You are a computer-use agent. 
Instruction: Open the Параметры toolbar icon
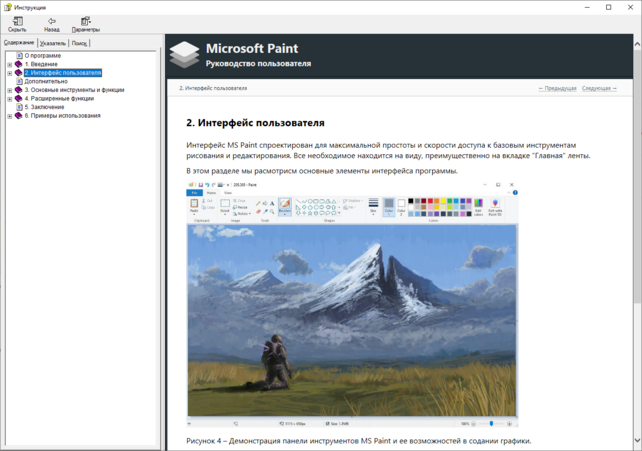point(85,24)
